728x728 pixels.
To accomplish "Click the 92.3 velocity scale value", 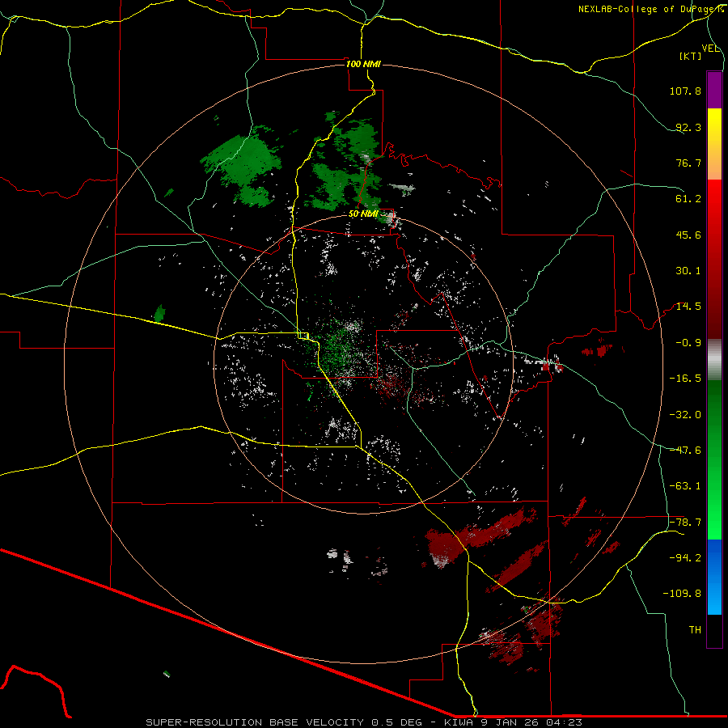I will pyautogui.click(x=688, y=127).
